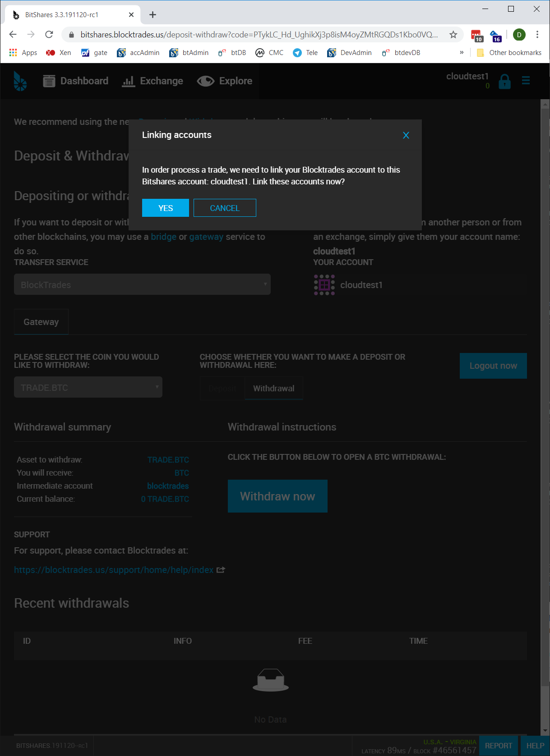Click the red extension icon with badge 10

476,35
